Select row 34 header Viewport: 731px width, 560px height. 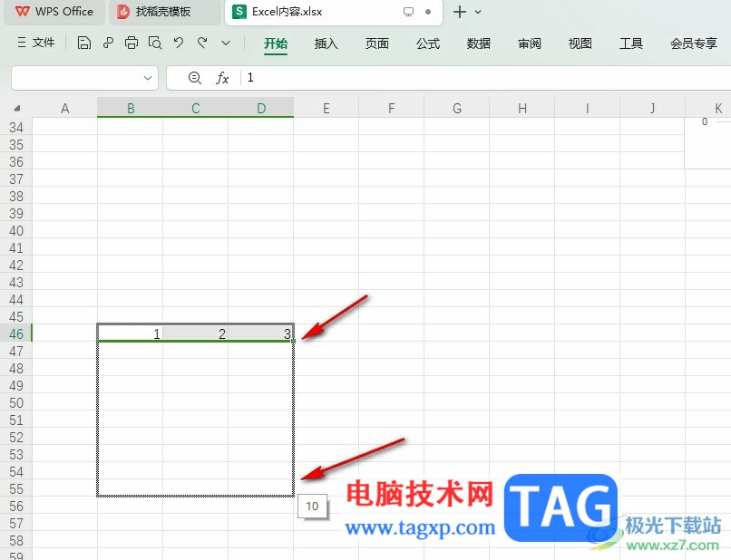[x=15, y=127]
